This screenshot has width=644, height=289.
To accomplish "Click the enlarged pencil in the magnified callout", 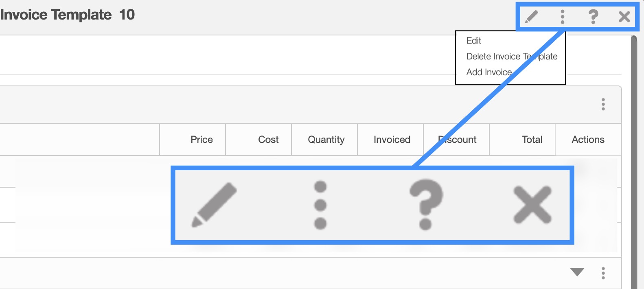I will point(215,205).
